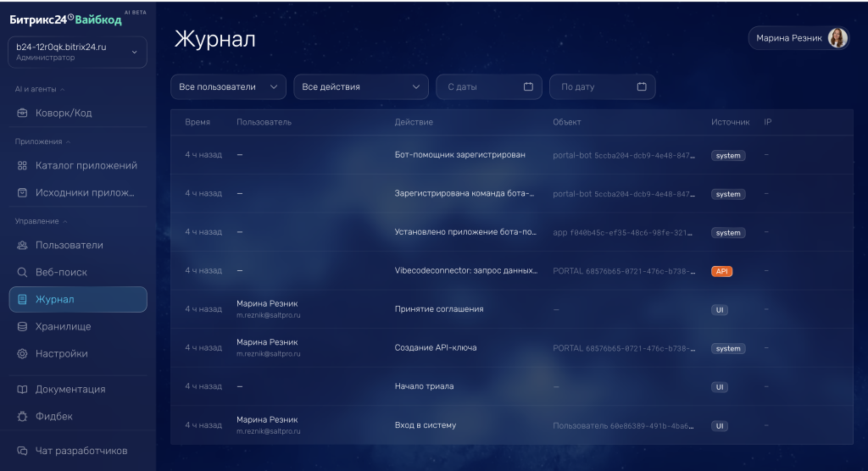Viewport: 868px width, 471px height.
Task: Open Настройки gear icon
Action: 22,353
